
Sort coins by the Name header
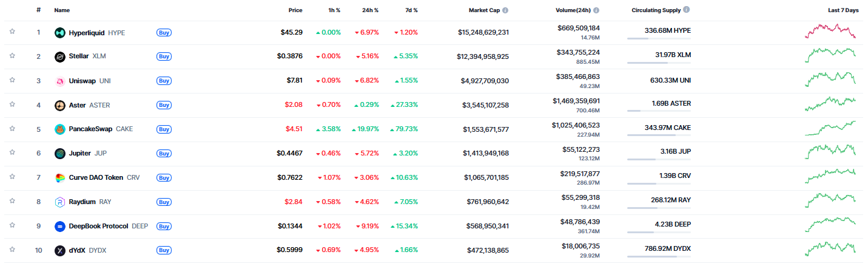[62, 10]
